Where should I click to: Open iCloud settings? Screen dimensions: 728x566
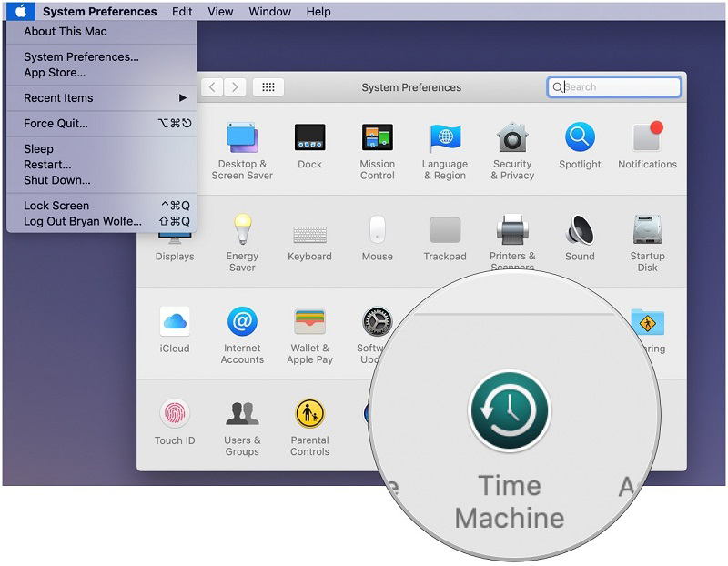[x=175, y=323]
